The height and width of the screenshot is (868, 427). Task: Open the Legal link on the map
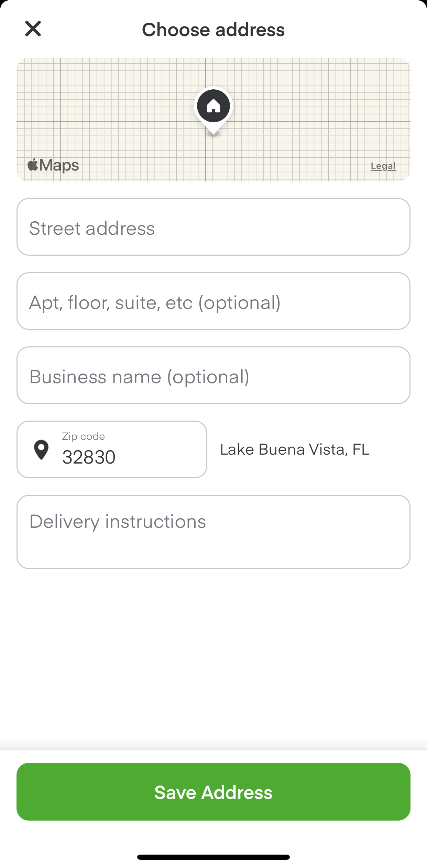pyautogui.click(x=383, y=166)
